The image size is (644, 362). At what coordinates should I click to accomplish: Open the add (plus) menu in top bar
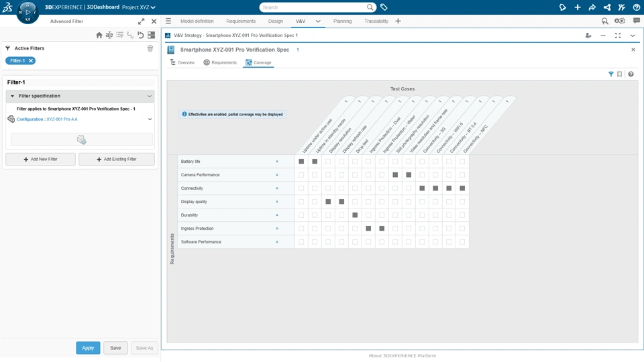578,7
